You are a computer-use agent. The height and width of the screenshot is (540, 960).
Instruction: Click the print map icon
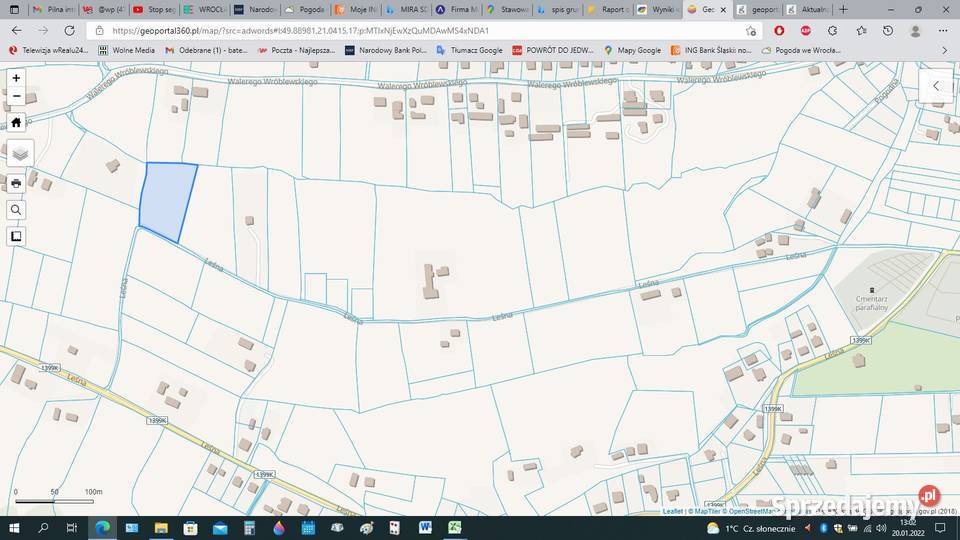pyautogui.click(x=16, y=184)
